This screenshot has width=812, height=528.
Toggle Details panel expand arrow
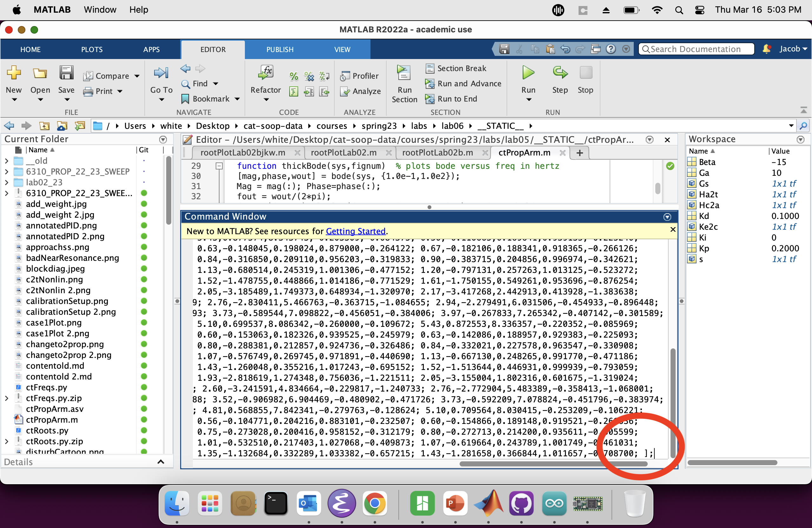pos(161,462)
